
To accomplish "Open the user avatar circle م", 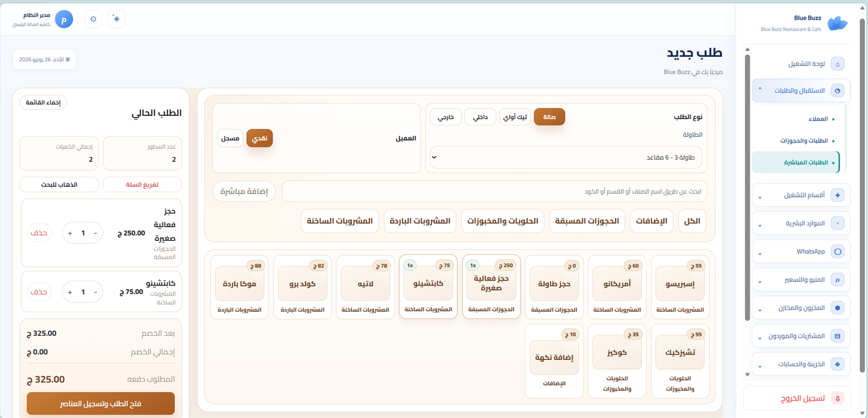I will [64, 19].
